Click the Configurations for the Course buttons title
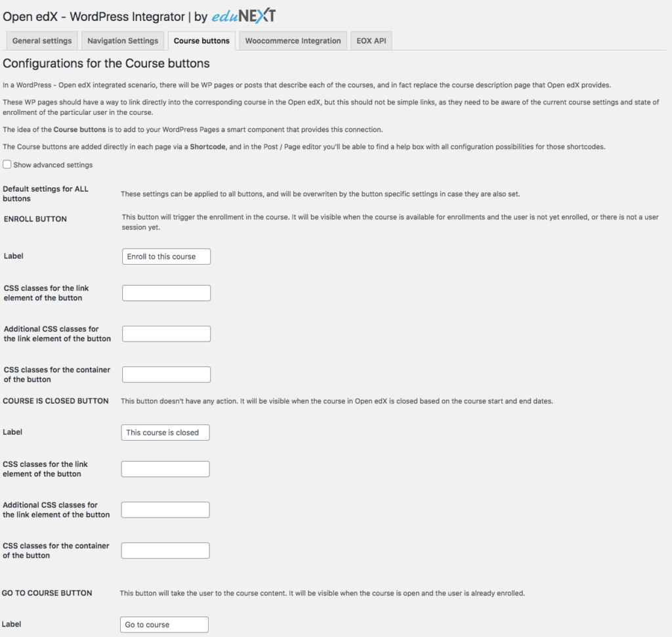Image resolution: width=672 pixels, height=637 pixels. 107,63
